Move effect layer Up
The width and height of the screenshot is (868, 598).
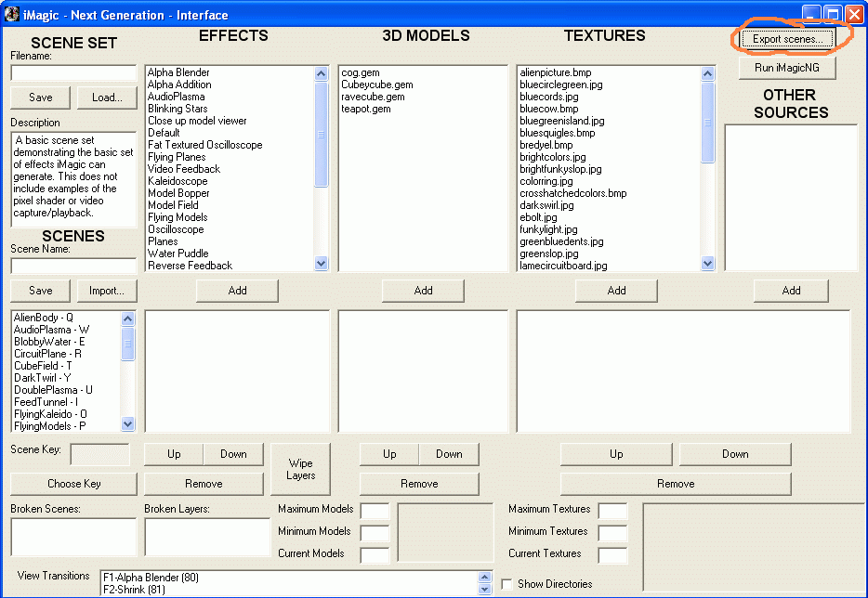[174, 454]
